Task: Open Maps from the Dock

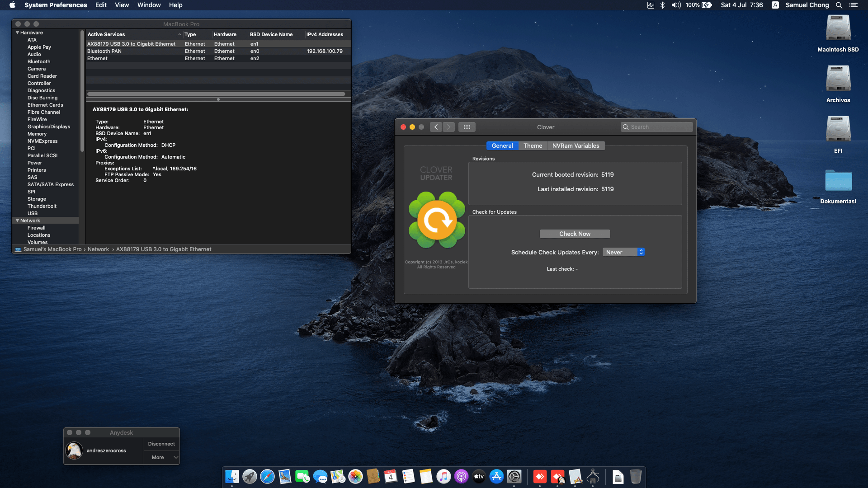Action: pyautogui.click(x=338, y=477)
